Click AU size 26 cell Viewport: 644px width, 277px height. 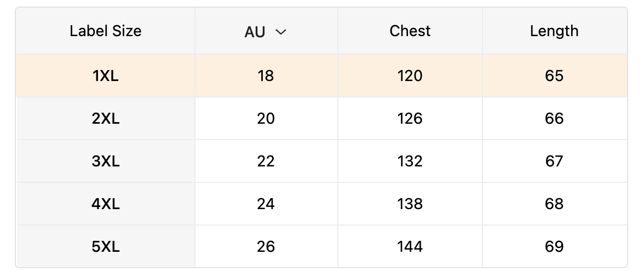tap(266, 246)
